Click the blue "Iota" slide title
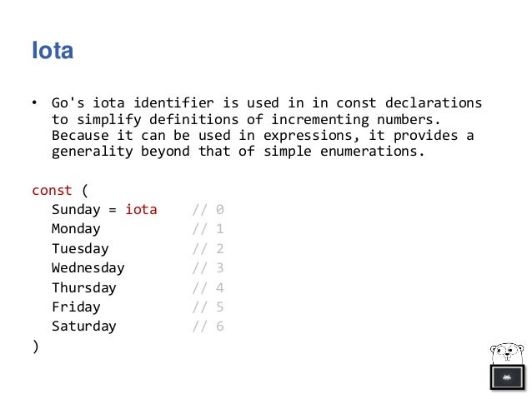Screen dimensions: 532x399 (x=53, y=52)
